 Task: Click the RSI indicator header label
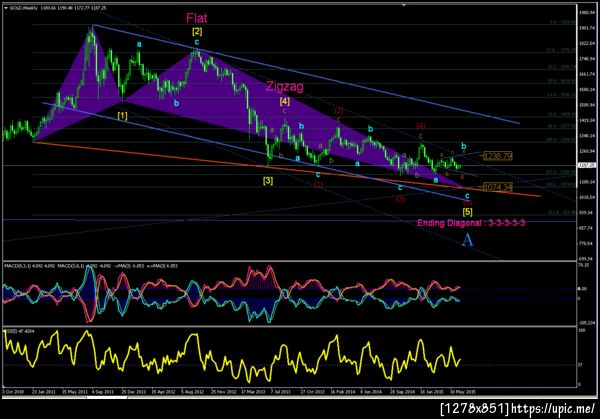click(19, 331)
